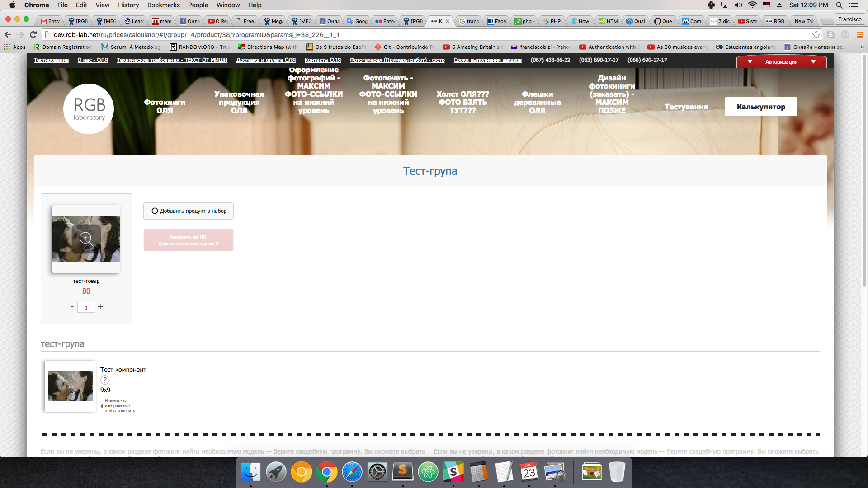The image size is (868, 488).
Task: Click the magnifier zoom icon on product photo
Action: [86, 238]
